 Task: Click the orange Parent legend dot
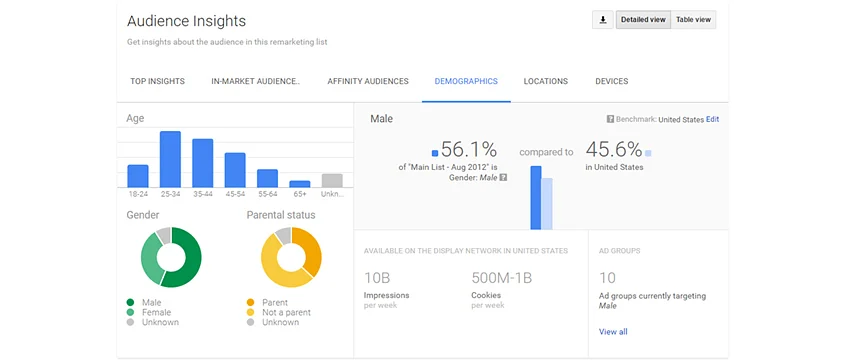(x=250, y=303)
